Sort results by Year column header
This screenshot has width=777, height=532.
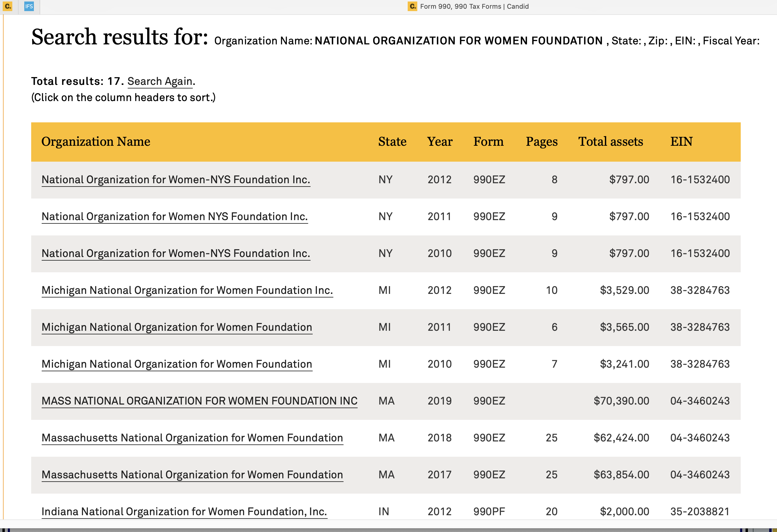[439, 142]
